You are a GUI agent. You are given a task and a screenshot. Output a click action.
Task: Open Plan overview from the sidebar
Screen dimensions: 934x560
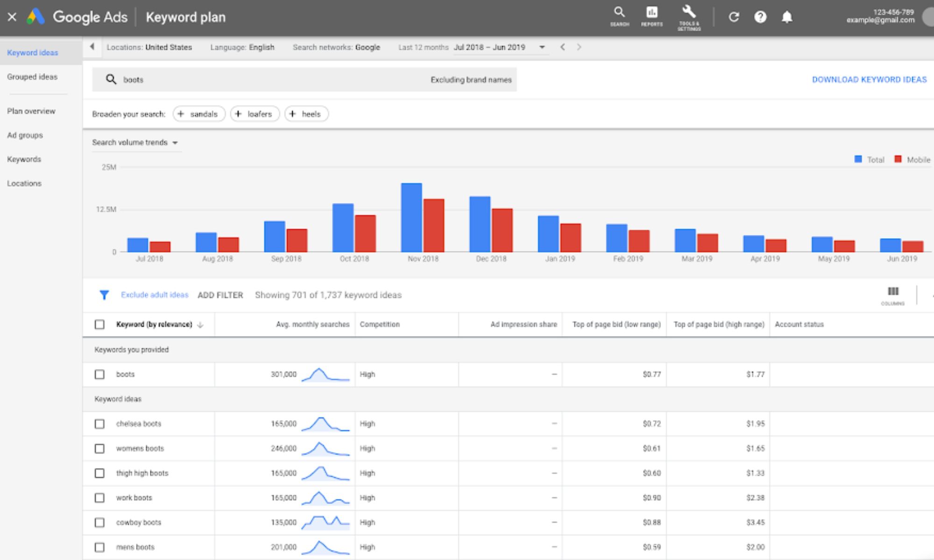[31, 111]
